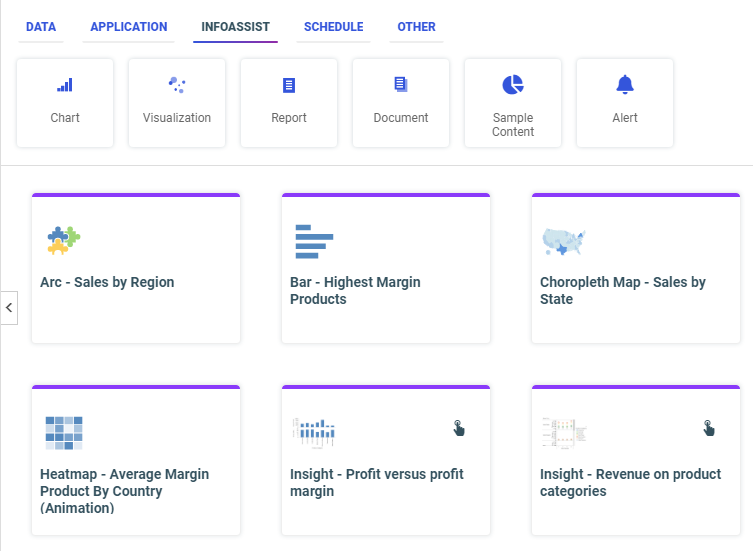The height and width of the screenshot is (551, 753).
Task: Click the Chart bar icon
Action: [65, 86]
